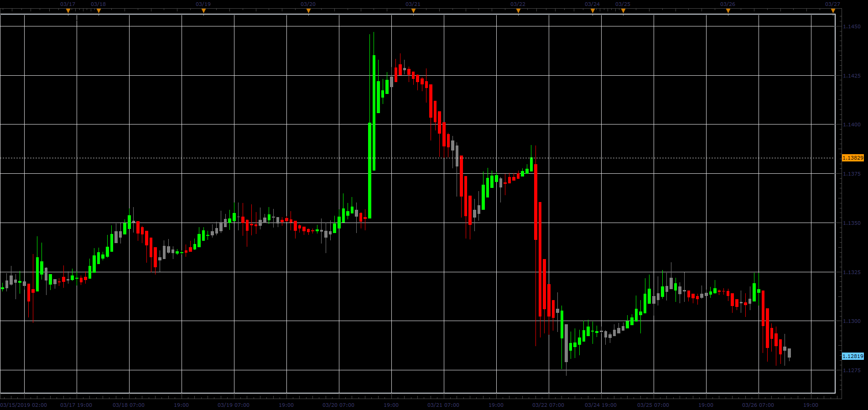Click the 03/18 orange day marker triangle

click(x=99, y=11)
